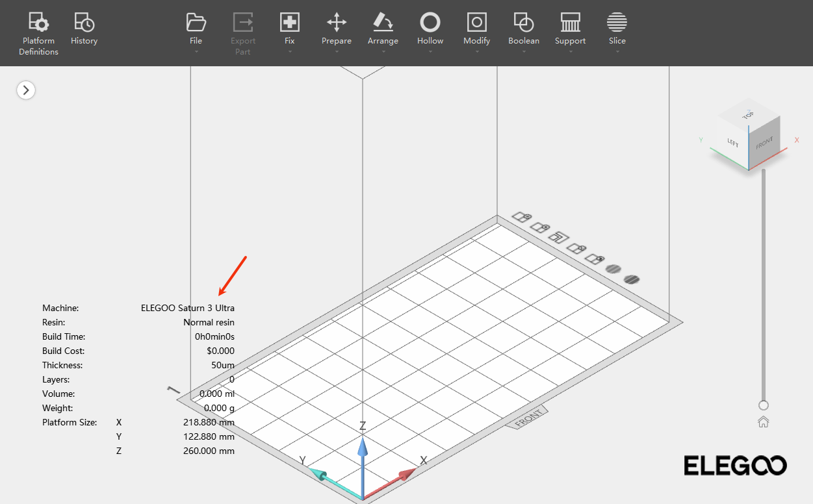Select the Modify tool icon
This screenshot has height=504, width=813.
[x=476, y=23]
